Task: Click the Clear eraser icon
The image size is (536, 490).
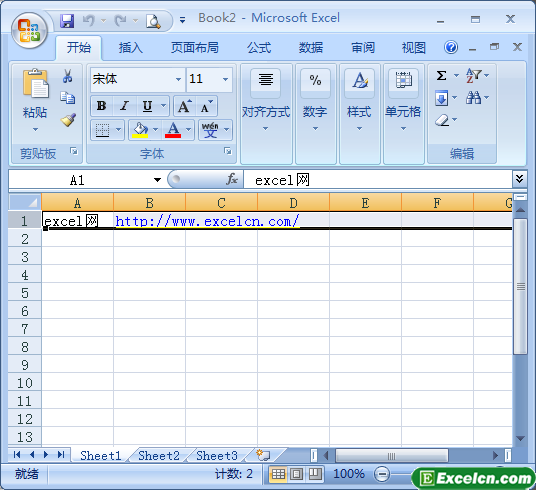Action: [442, 120]
